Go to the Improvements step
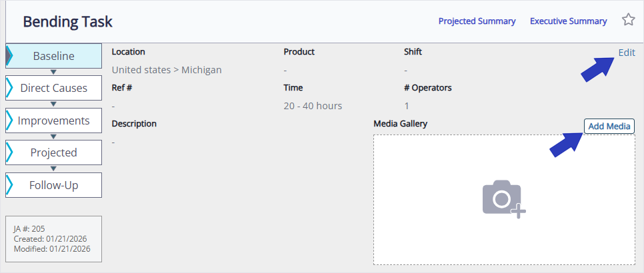The height and width of the screenshot is (273, 644). [54, 121]
